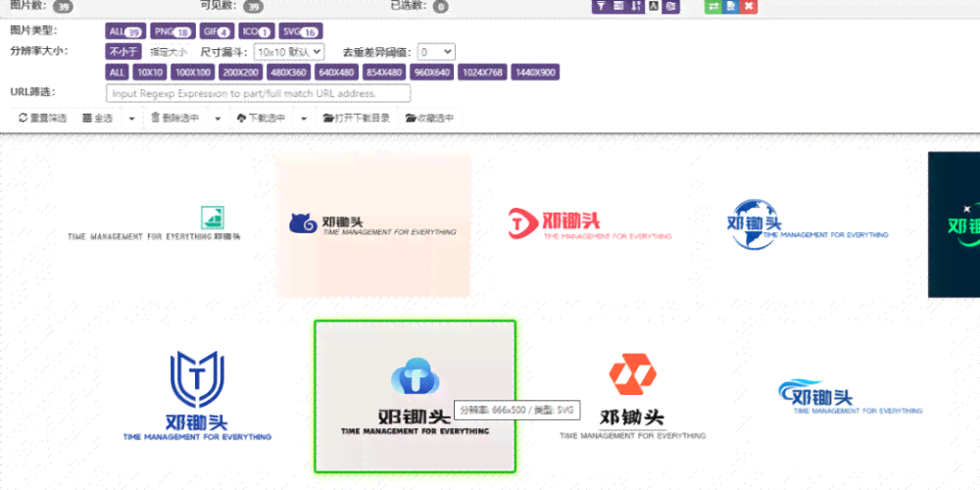This screenshot has width=980, height=490.
Task: Toggle the 不小于 resolution mode button
Action: coord(123,52)
